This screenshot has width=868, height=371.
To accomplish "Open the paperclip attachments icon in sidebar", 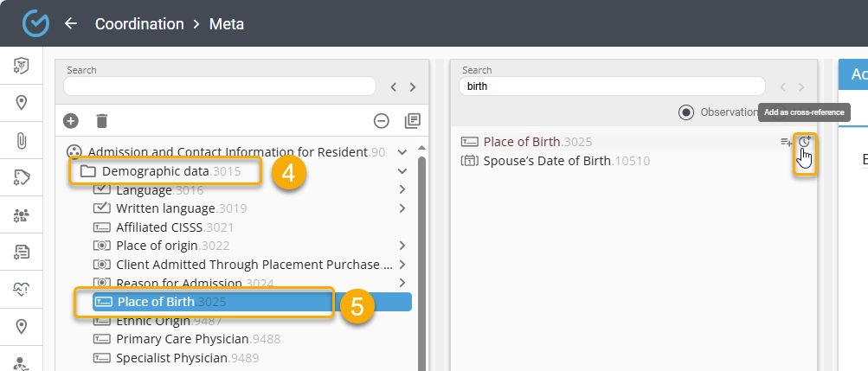I will point(22,140).
